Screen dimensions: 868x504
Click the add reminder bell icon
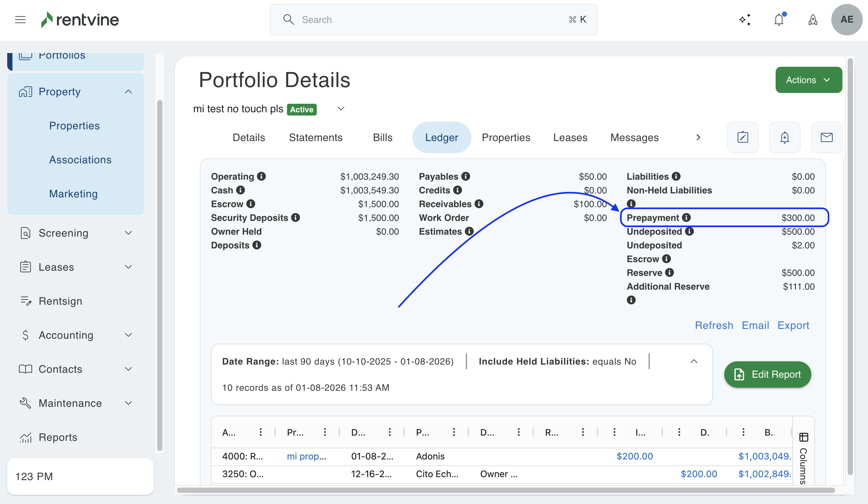coord(784,137)
